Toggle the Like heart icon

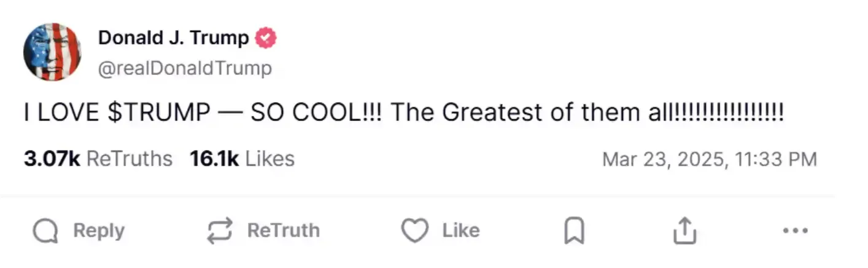414,231
